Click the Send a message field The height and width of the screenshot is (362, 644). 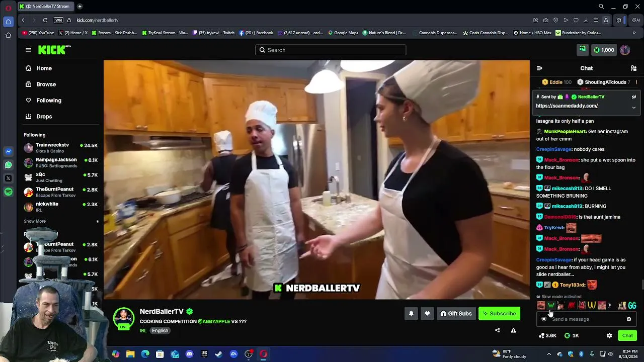click(x=586, y=319)
